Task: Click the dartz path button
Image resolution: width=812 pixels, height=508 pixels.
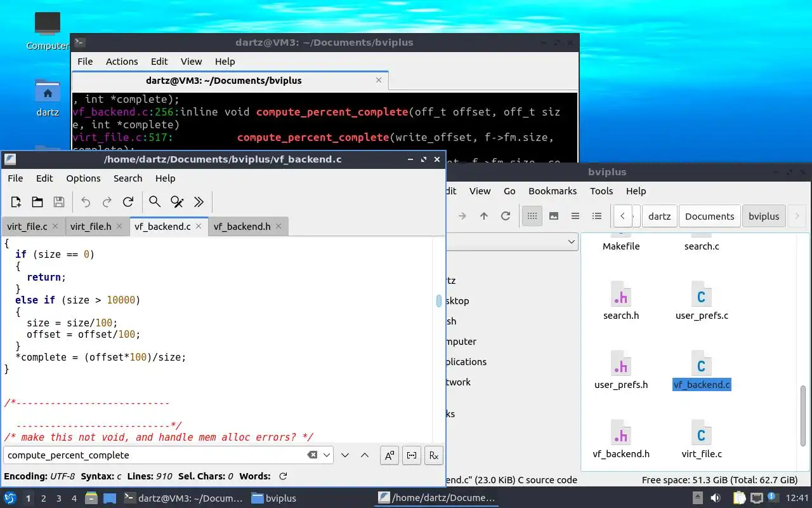Action: pos(660,216)
